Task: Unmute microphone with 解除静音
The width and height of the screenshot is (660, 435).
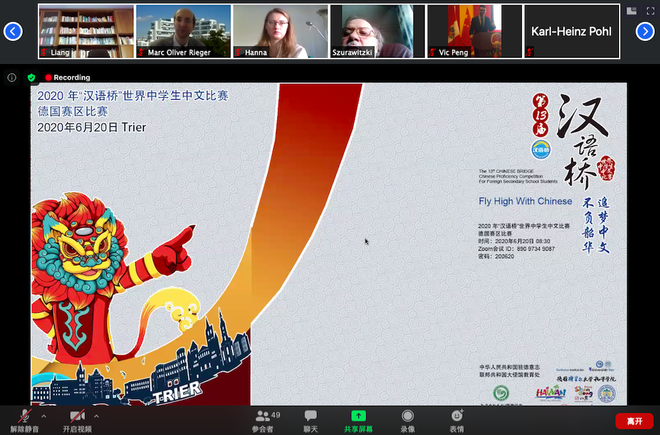Action: pos(24,421)
